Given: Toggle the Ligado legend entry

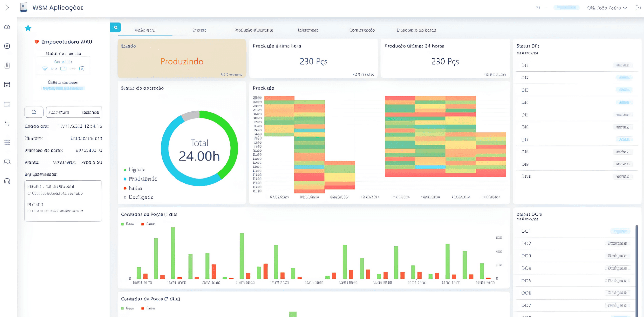Looking at the screenshot, I should coord(135,170).
